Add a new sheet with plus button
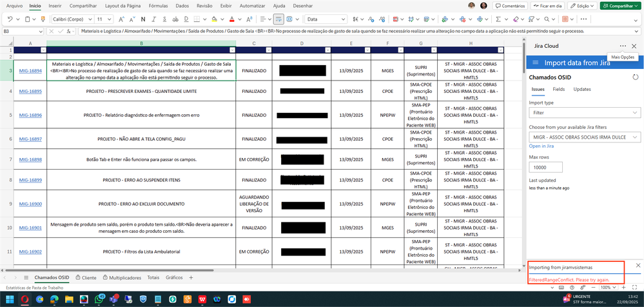The height and width of the screenshot is (307, 644). (191, 277)
